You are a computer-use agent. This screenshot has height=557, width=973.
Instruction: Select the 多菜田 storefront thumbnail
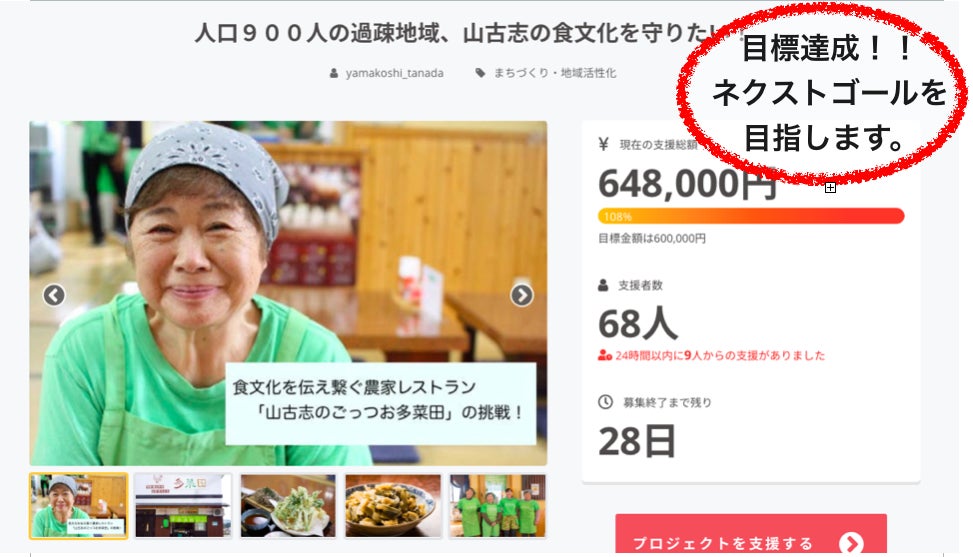[183, 506]
